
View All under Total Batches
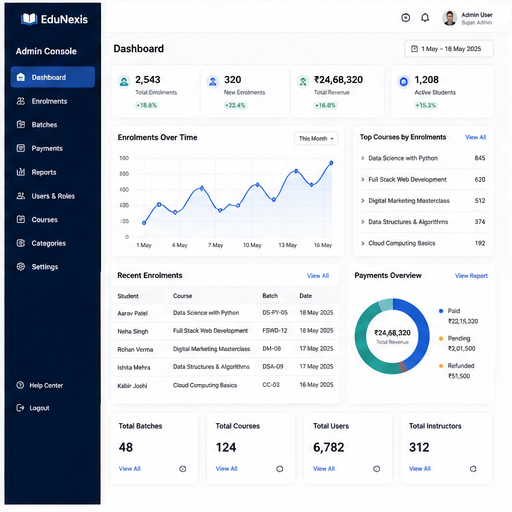coord(130,469)
